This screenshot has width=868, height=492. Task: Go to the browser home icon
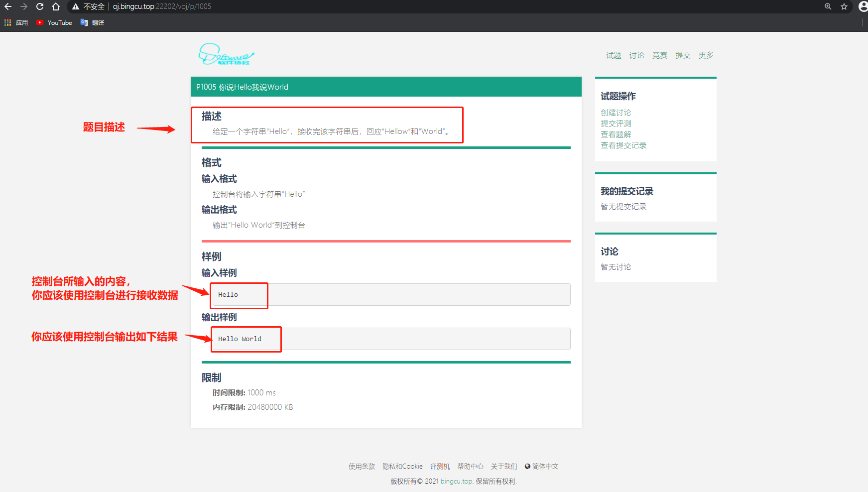[56, 6]
